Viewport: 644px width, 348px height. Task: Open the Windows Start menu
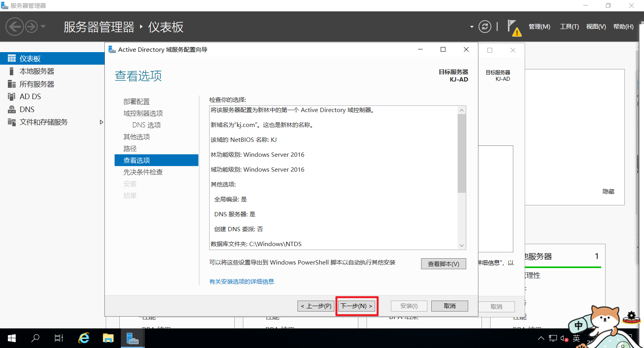[12, 338]
